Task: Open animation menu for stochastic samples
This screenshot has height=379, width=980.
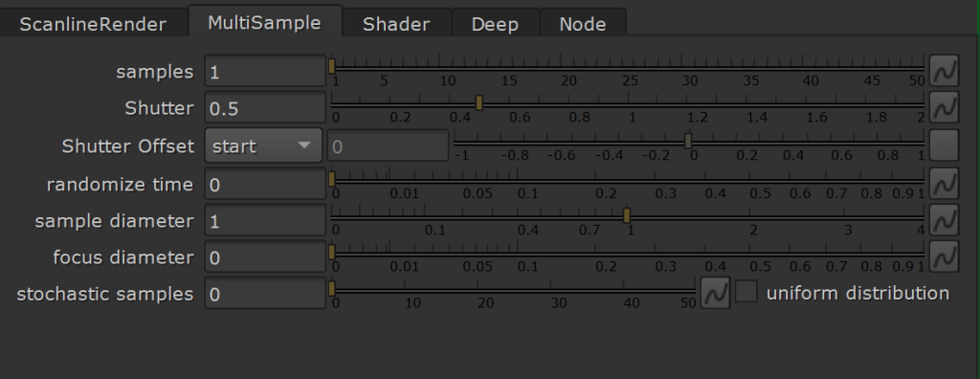Action: coord(715,293)
